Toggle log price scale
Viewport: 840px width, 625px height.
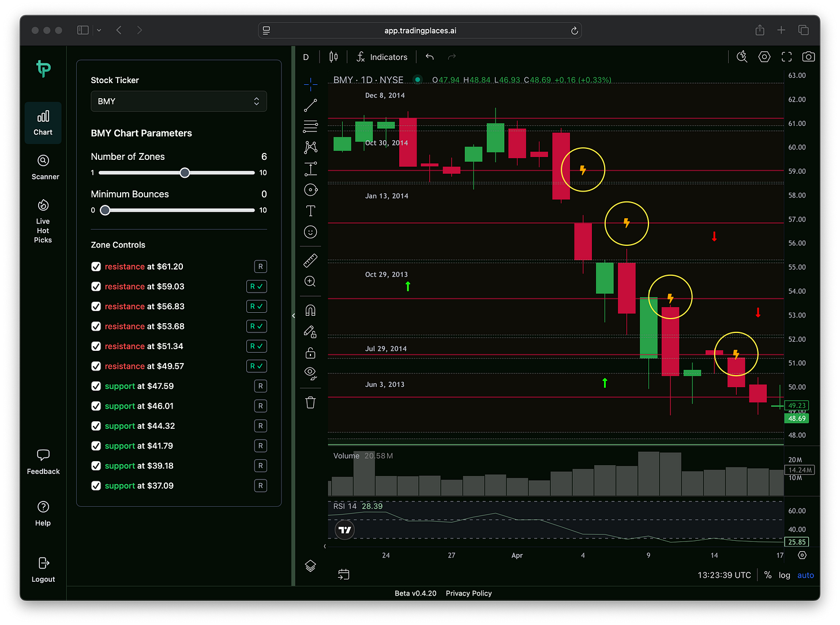pos(785,575)
